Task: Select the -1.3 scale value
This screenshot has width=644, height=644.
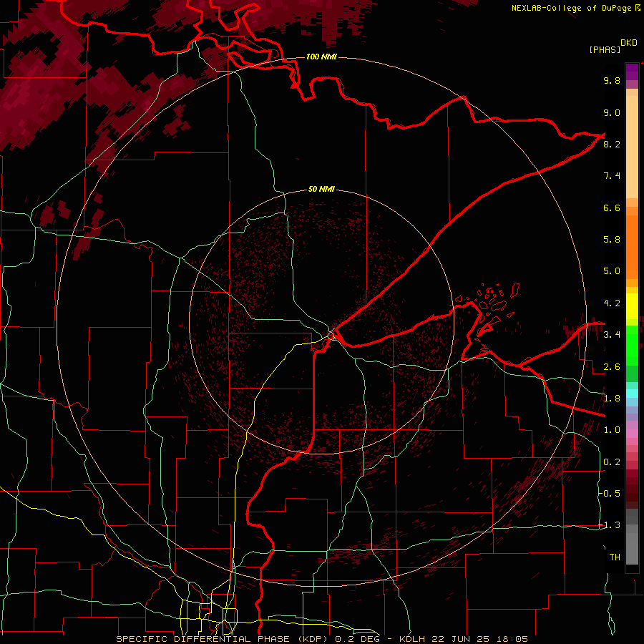Action: [610, 525]
